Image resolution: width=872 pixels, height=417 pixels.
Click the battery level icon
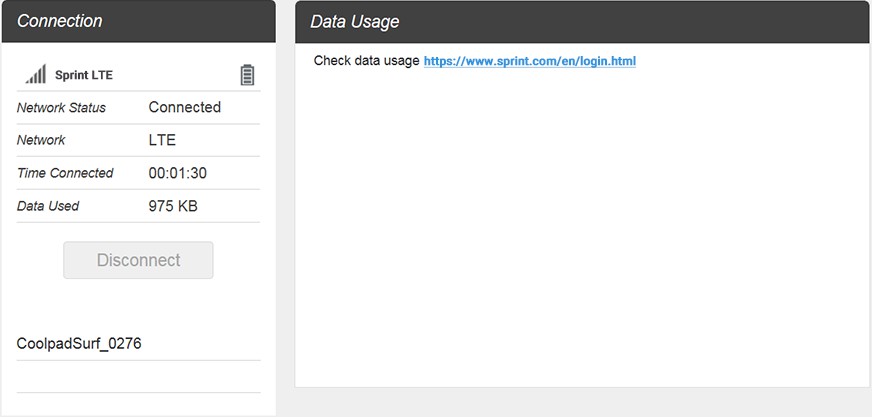pos(247,75)
